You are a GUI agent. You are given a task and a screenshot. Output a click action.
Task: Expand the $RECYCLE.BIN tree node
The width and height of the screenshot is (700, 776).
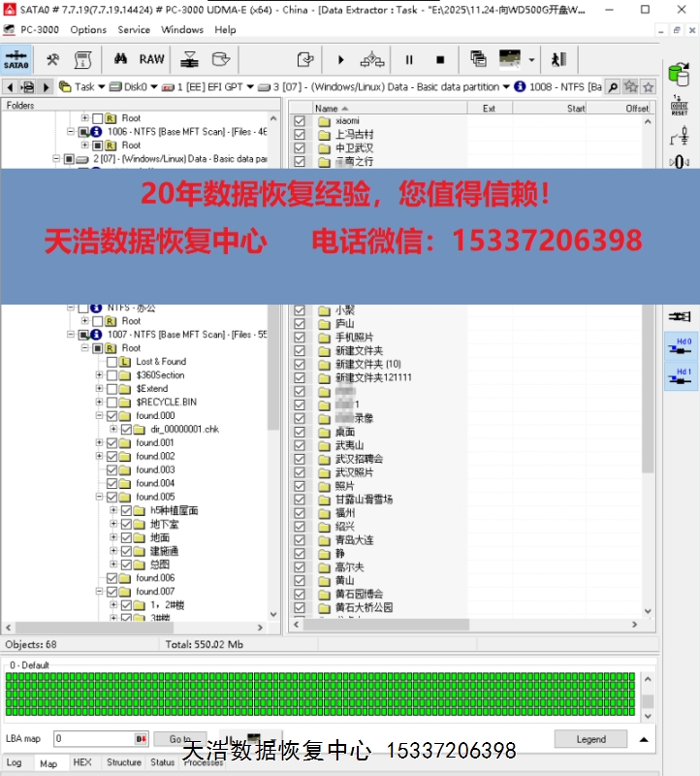click(99, 402)
